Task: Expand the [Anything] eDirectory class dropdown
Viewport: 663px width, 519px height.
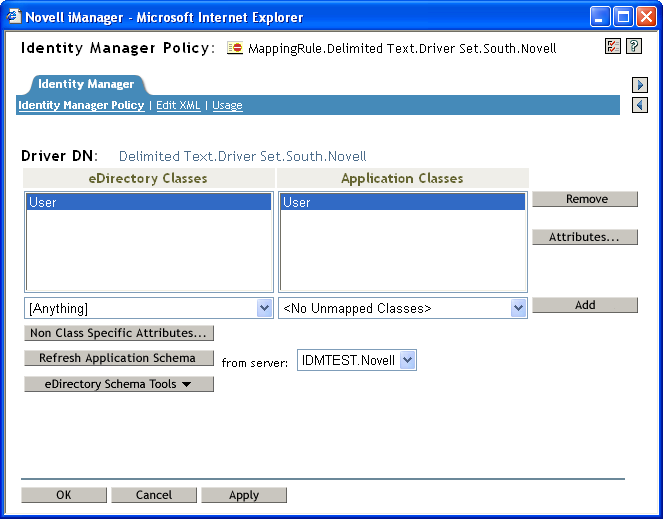Action: (x=264, y=308)
